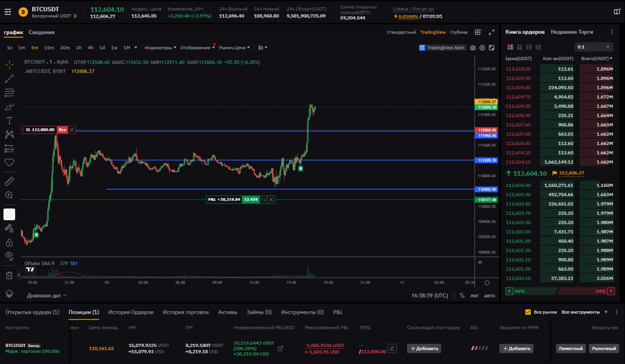The width and height of the screenshot is (625, 364).
Task: Toggle лог logarithmic scale
Action: point(474,295)
